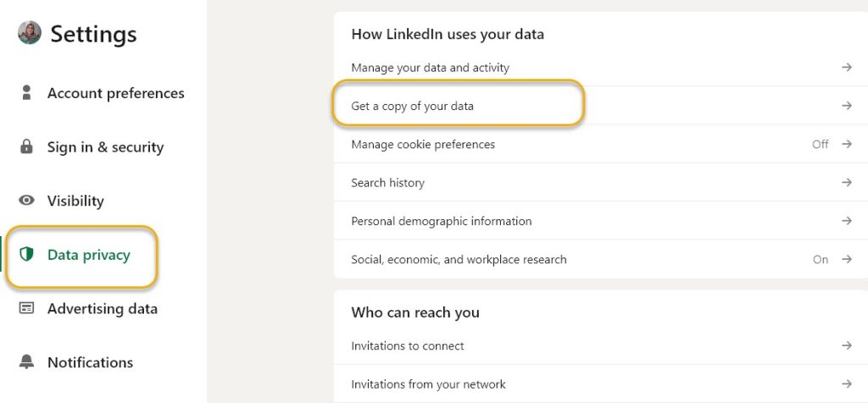868x403 pixels.
Task: Click the newspaper icon for Advertising data
Action: [x=26, y=308]
